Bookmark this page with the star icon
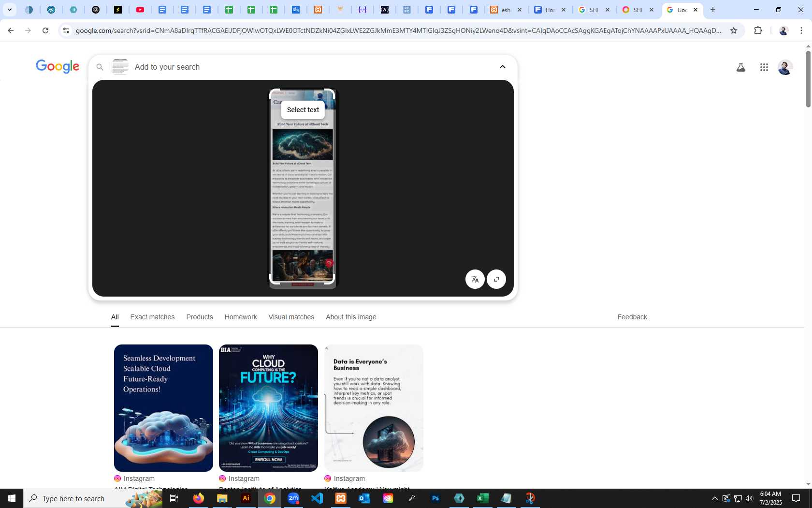The image size is (812, 508). (734, 30)
